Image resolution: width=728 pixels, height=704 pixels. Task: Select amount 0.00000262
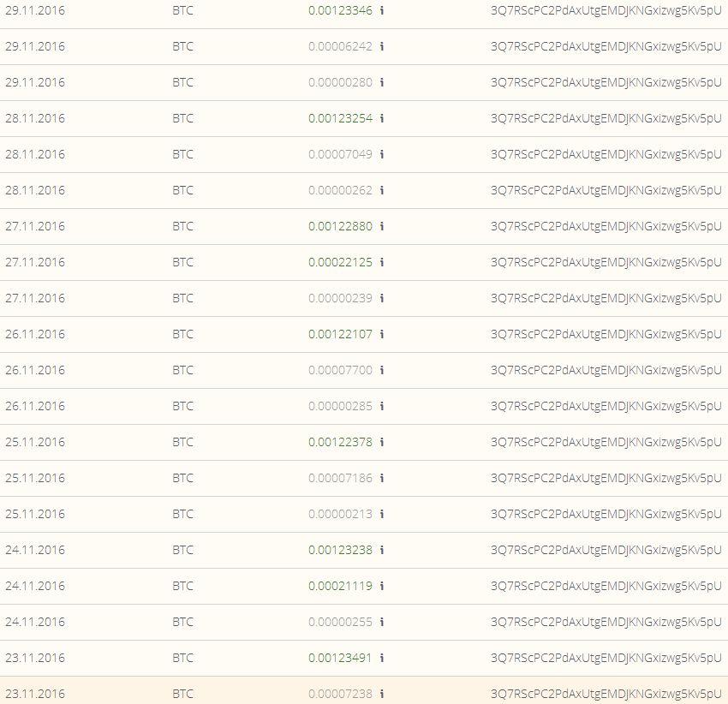click(340, 190)
